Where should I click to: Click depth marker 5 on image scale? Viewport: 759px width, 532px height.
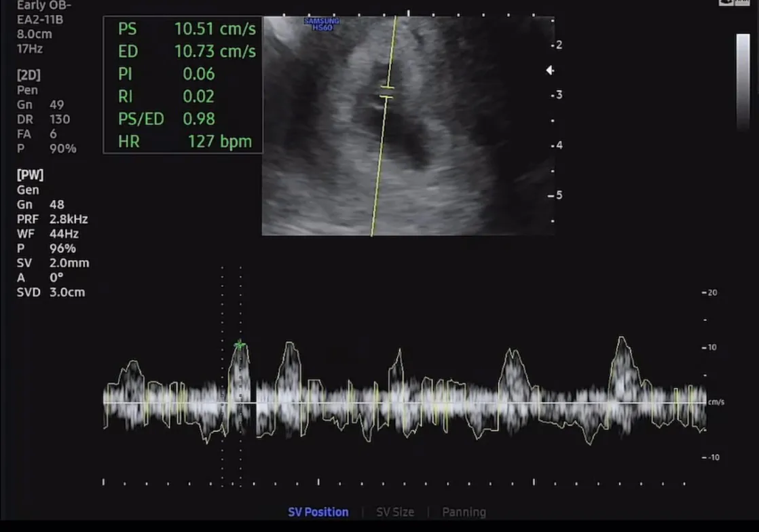pyautogui.click(x=559, y=195)
